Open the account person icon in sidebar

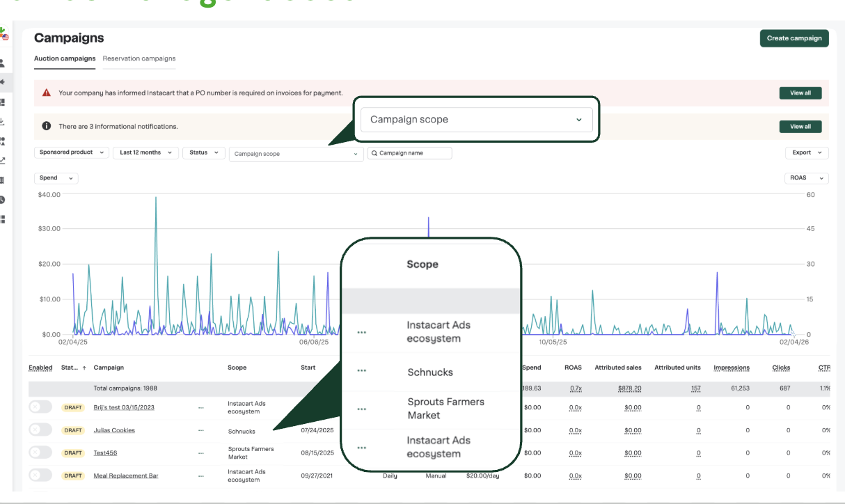[x=3, y=63]
